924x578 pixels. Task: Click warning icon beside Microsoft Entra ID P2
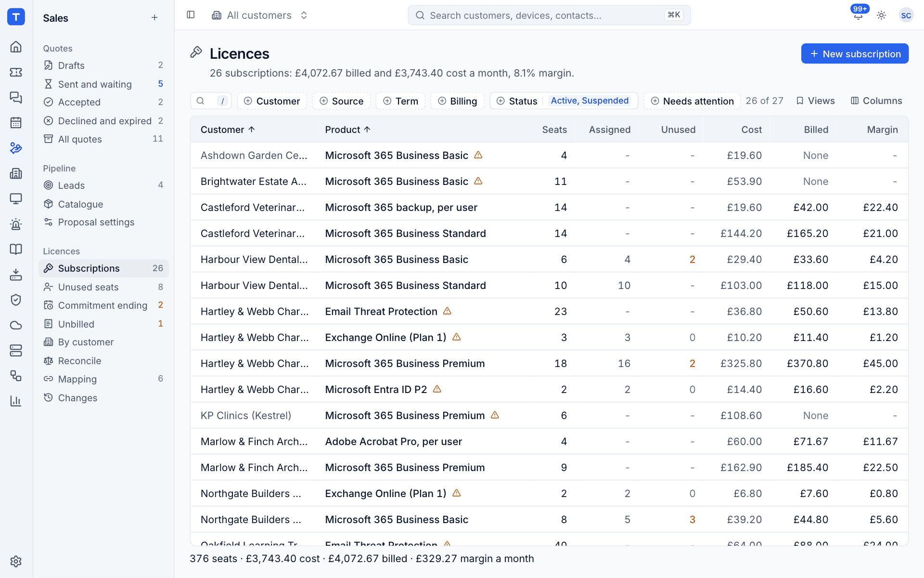tap(437, 389)
